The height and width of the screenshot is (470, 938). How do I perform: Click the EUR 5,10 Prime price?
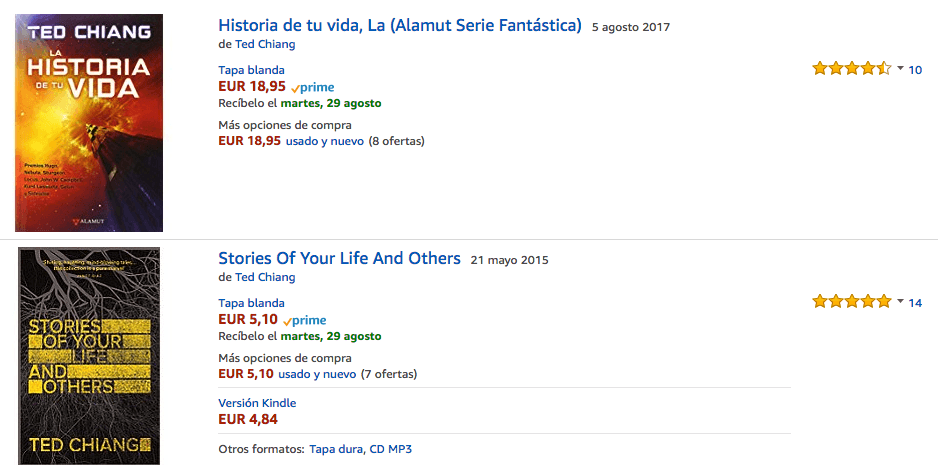coord(248,320)
